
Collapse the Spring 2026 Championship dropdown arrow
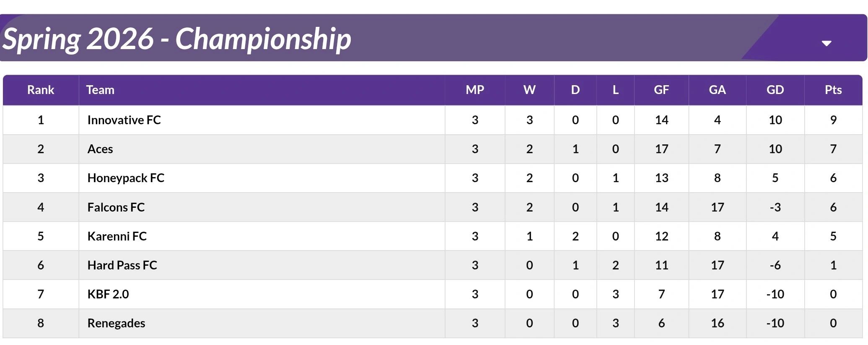click(x=826, y=43)
